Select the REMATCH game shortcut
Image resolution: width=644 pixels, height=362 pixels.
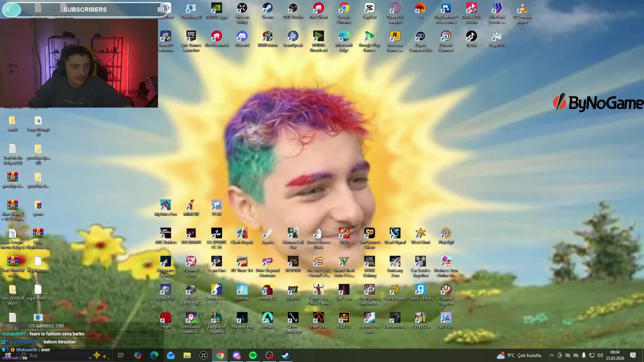tap(166, 293)
